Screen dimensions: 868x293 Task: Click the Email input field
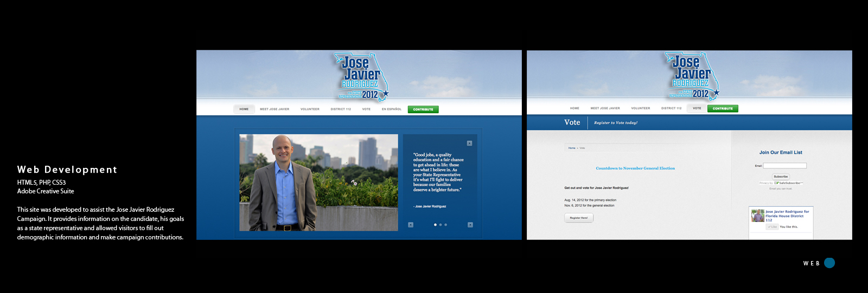coord(785,166)
